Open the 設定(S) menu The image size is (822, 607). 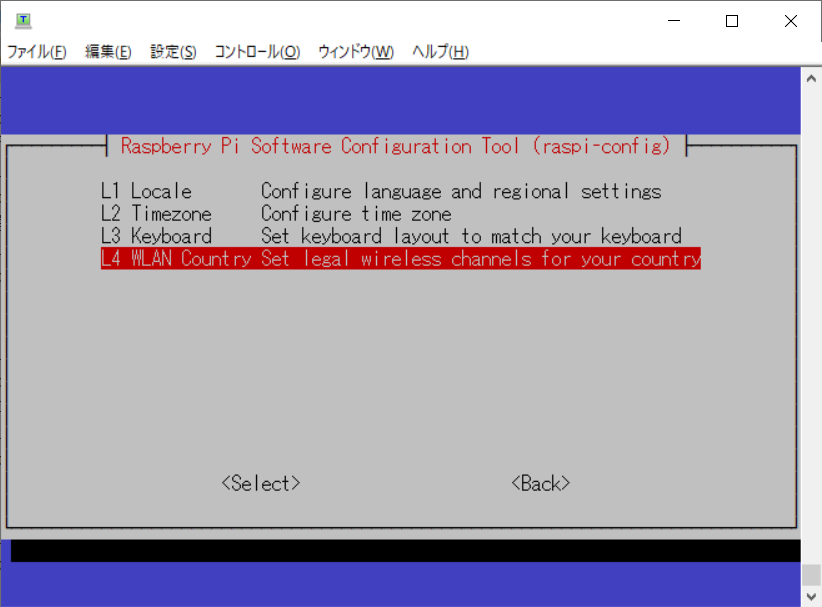click(173, 51)
